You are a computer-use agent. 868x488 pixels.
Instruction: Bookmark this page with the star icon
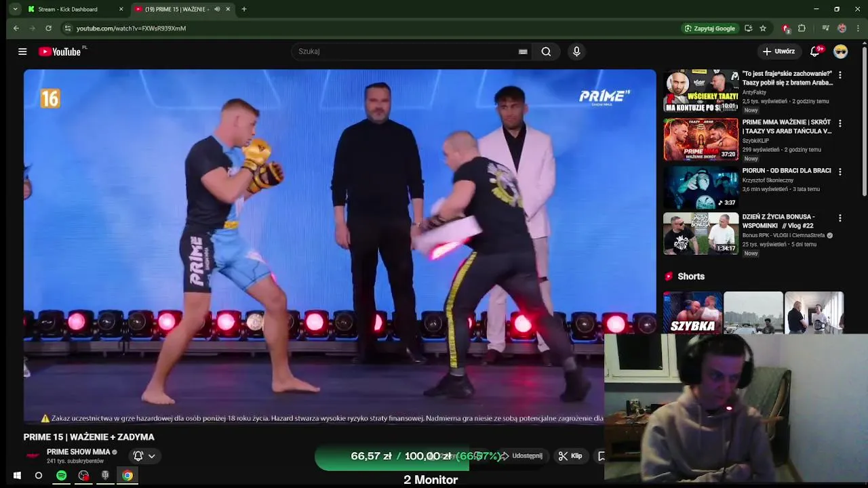pos(763,28)
